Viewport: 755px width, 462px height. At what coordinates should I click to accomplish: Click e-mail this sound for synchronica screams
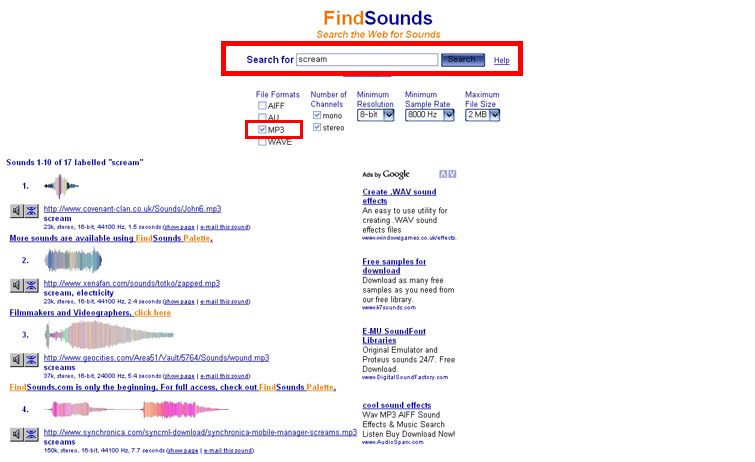tap(228, 451)
